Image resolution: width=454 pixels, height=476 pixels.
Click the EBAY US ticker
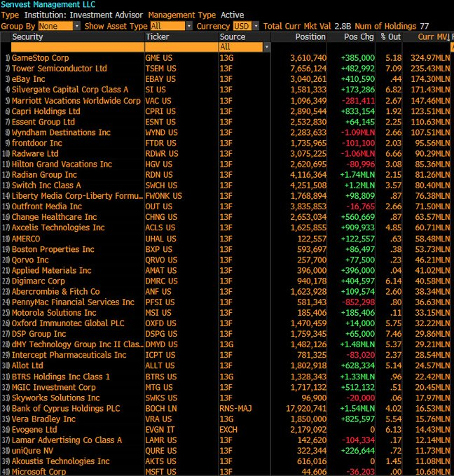(160, 79)
